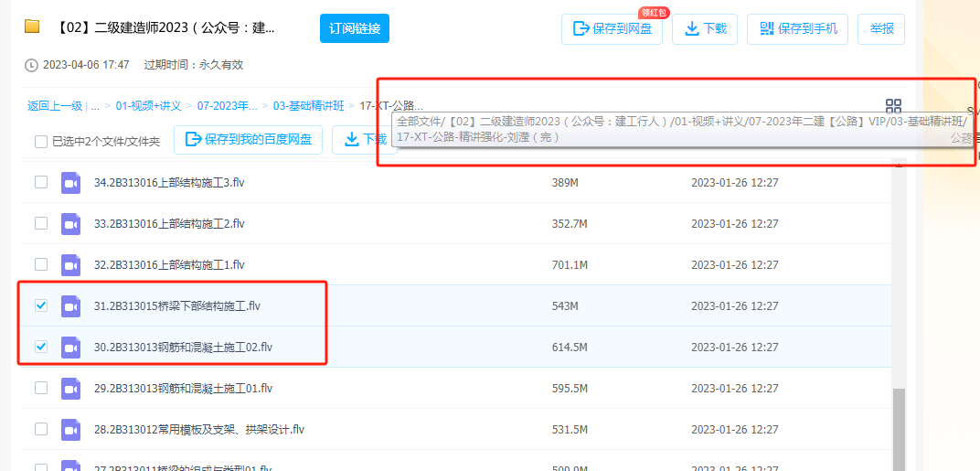Click 保存到手机 button
Viewport: 980px width, 471px height.
tap(797, 28)
